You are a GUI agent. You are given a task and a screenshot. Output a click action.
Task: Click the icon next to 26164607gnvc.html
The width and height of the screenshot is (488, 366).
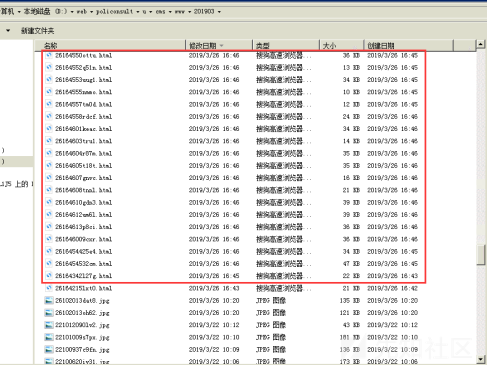click(x=49, y=178)
